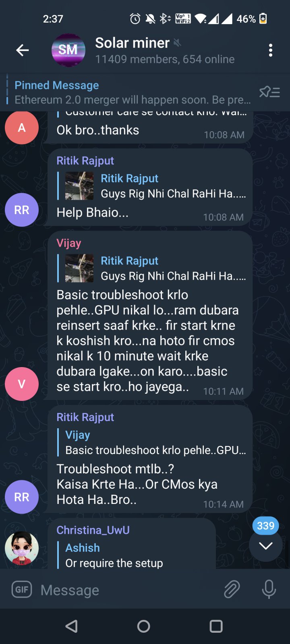Open the pink V avatar for Vijay

22,384
